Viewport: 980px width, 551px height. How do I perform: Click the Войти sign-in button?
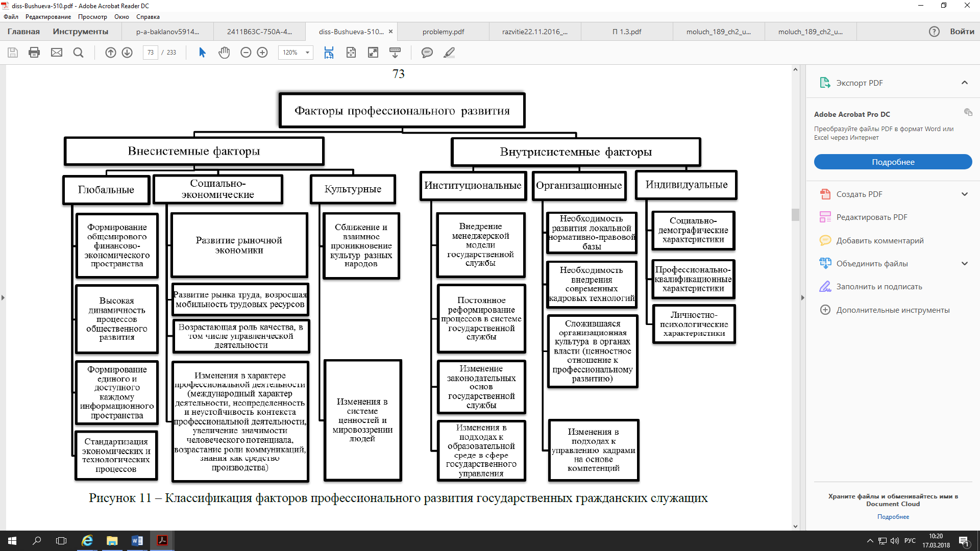point(962,32)
